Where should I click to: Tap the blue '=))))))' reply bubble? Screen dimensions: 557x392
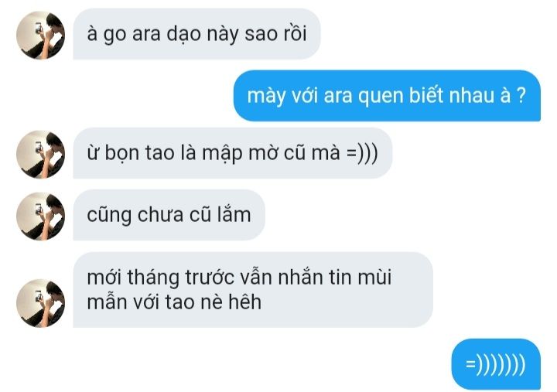coord(496,364)
